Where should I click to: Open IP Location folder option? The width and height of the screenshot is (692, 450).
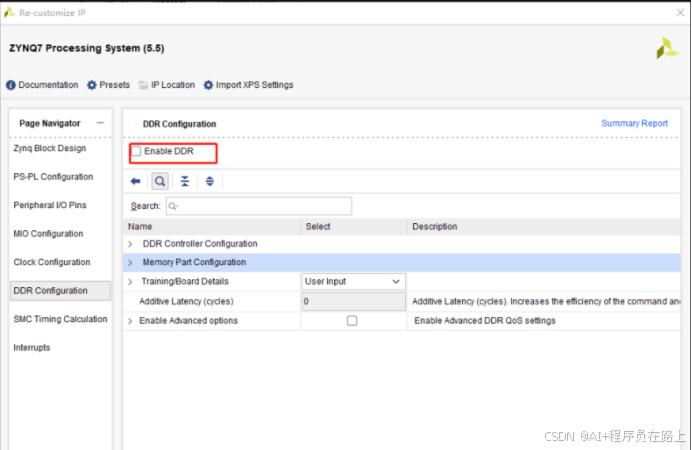pyautogui.click(x=143, y=85)
